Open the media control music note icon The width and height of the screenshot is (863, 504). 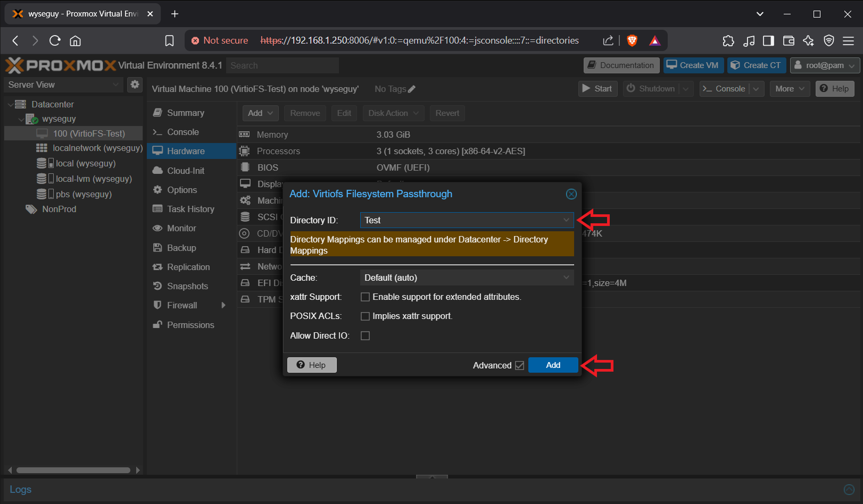pos(749,40)
